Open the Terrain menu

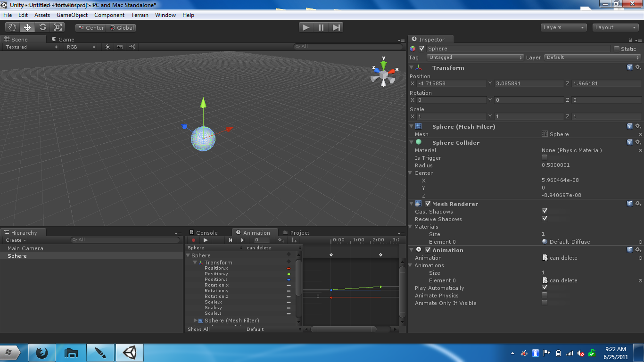(x=140, y=15)
